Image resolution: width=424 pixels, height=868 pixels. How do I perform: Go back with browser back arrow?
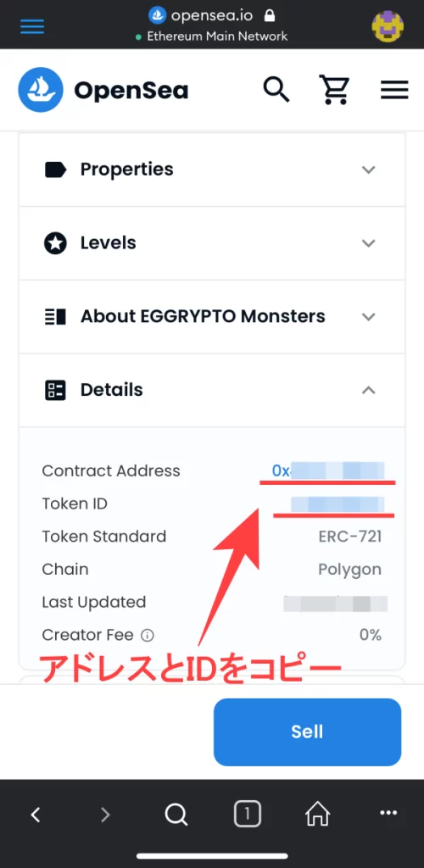pos(36,815)
